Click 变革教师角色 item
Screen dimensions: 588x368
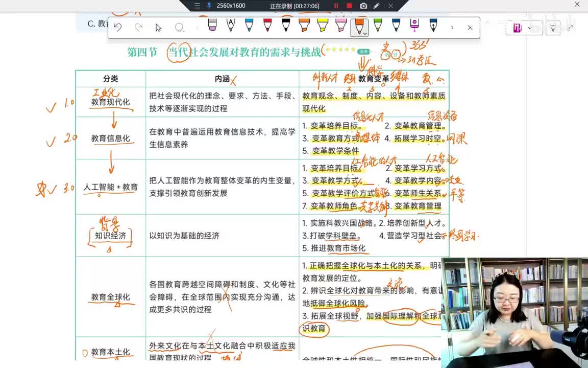[330, 206]
